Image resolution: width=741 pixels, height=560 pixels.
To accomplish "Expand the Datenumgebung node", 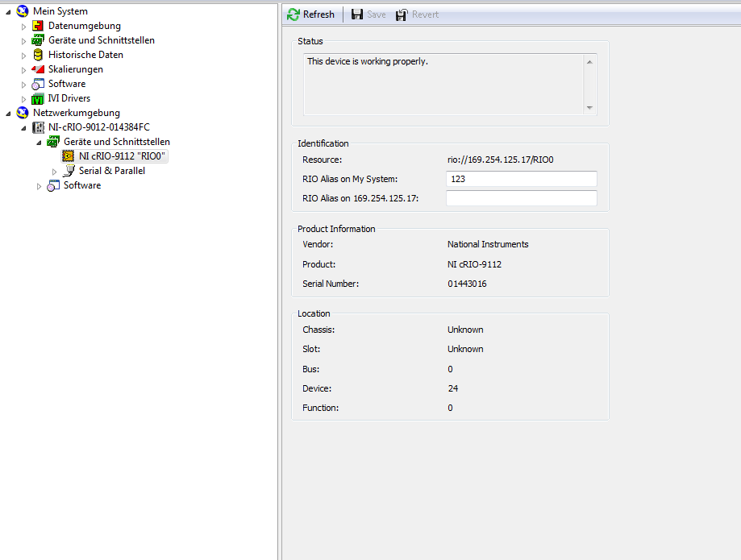I will click(23, 27).
